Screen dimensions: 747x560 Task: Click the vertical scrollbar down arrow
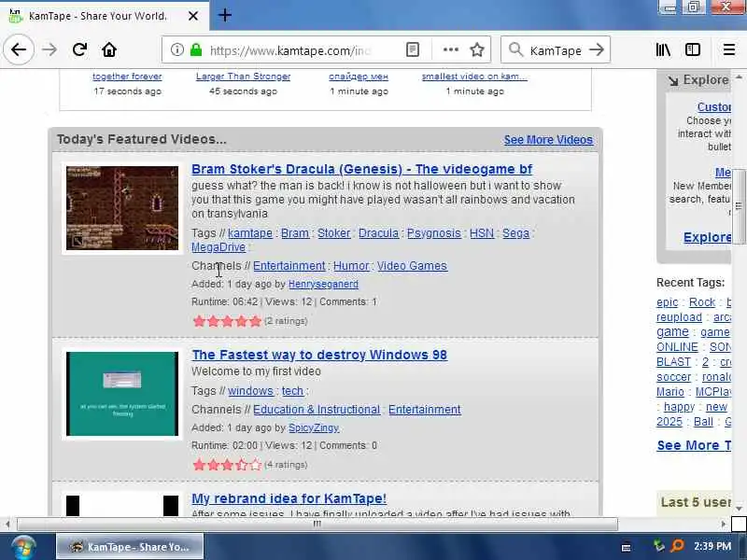[739, 509]
